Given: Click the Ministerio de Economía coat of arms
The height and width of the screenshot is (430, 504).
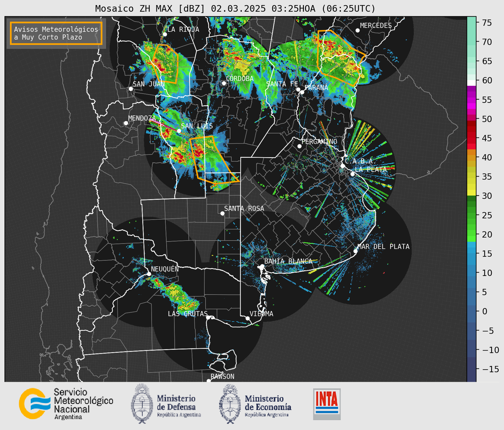Looking at the screenshot, I should click(x=230, y=404).
